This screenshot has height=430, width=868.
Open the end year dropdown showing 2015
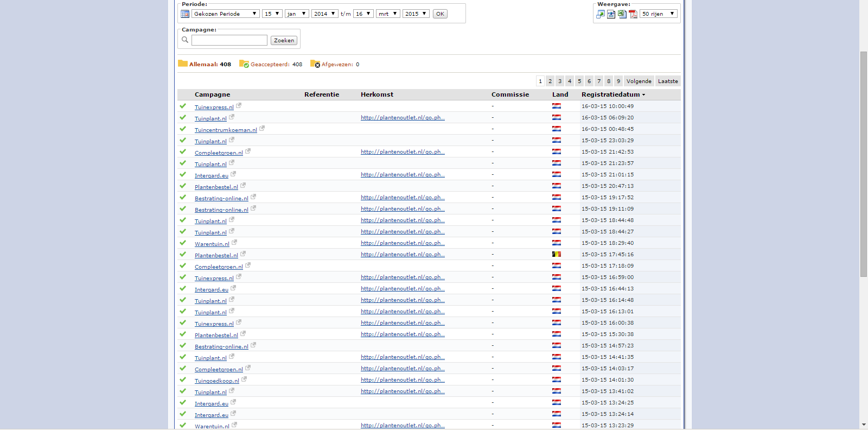coord(416,14)
